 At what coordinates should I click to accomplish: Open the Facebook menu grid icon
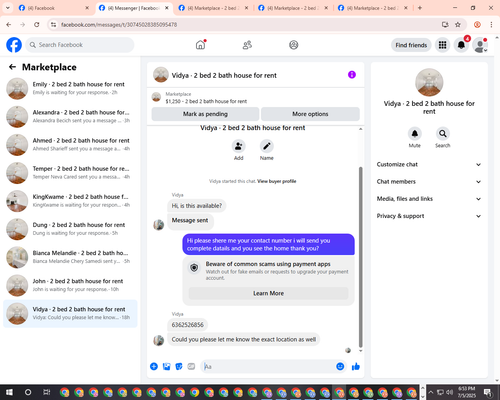click(442, 45)
